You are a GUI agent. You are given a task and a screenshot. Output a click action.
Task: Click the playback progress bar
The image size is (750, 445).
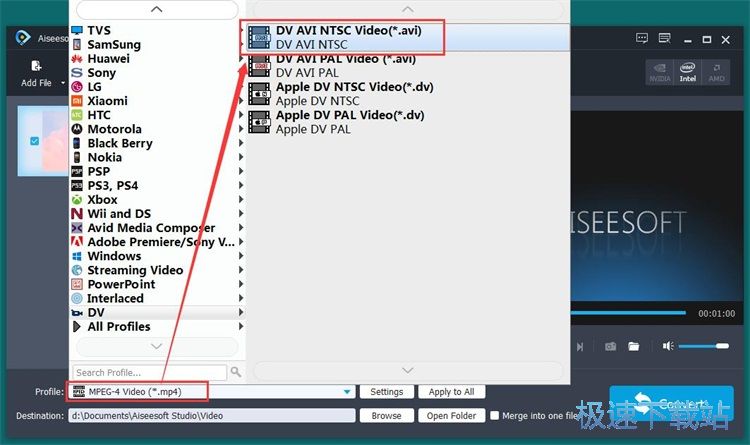(628, 313)
